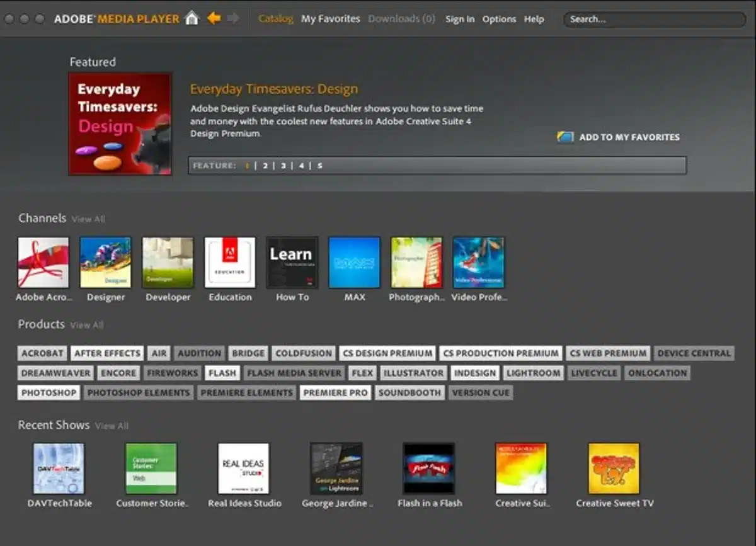Open the How To Learn channel icon

point(292,263)
